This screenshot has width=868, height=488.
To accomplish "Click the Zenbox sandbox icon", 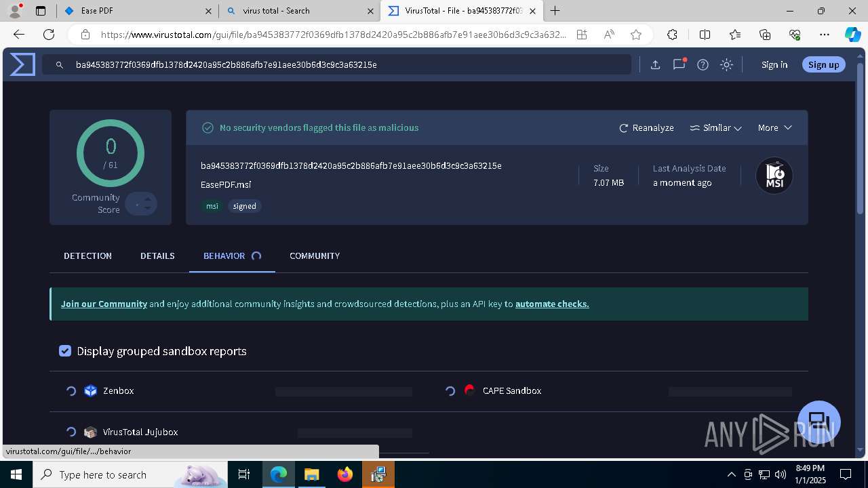I will point(91,391).
